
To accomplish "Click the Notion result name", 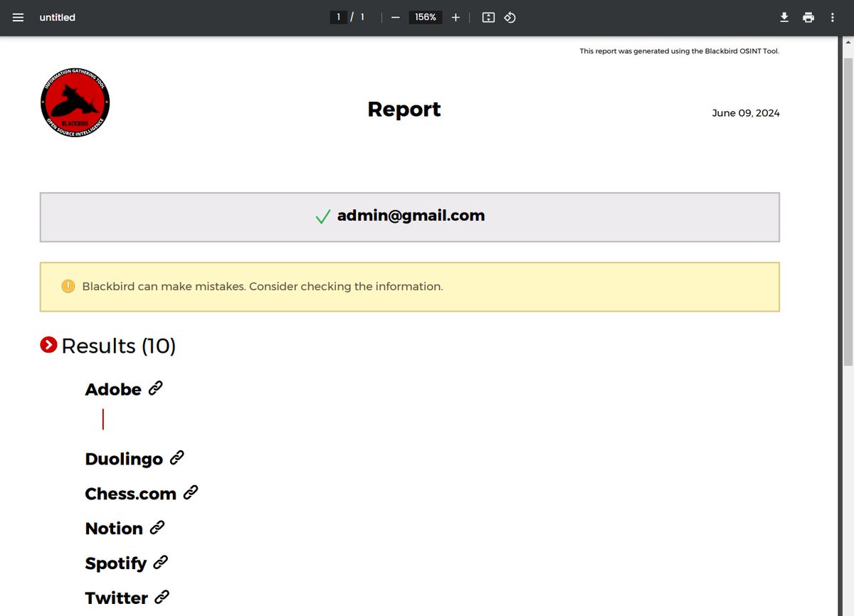I will click(x=114, y=529).
